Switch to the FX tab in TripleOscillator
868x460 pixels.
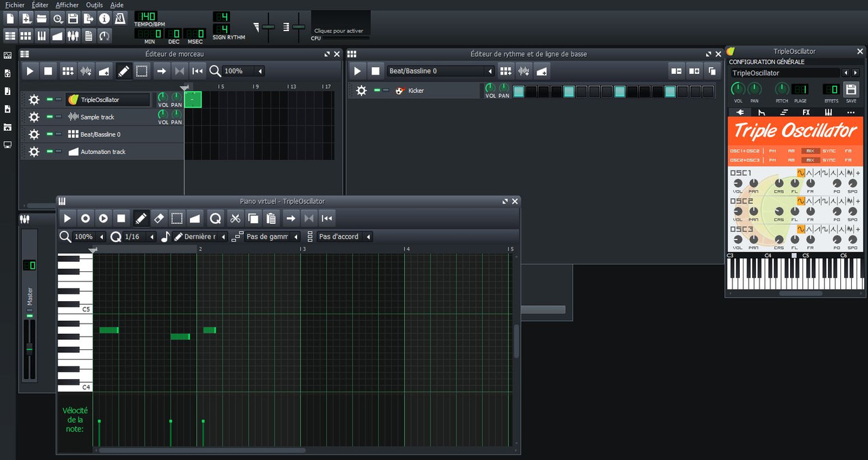(x=806, y=112)
